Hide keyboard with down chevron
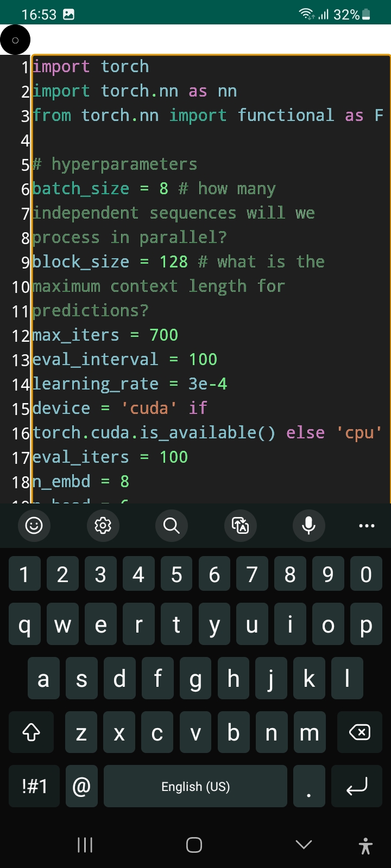391x868 pixels. pos(304,845)
